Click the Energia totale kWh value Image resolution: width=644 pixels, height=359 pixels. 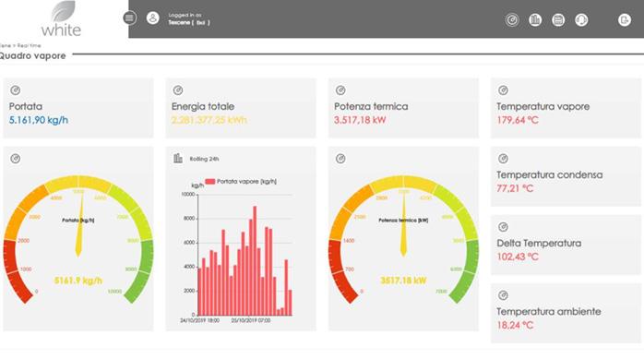click(x=209, y=120)
